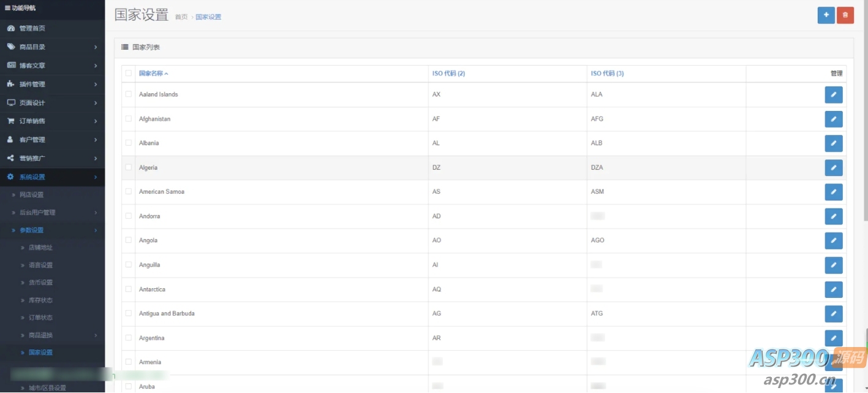Sort the table by 国家名称 column
Viewport: 868px width, 393px height.
pyautogui.click(x=151, y=74)
